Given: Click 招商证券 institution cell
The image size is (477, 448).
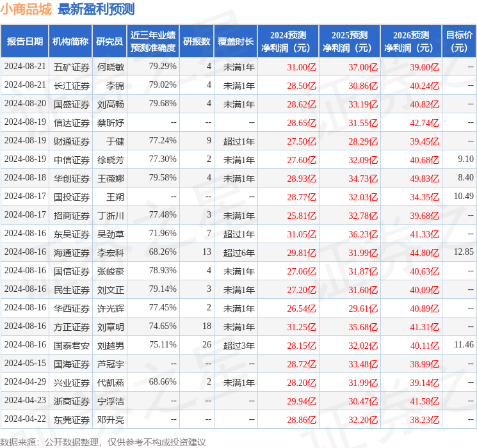Looking at the screenshot, I should (x=72, y=216).
